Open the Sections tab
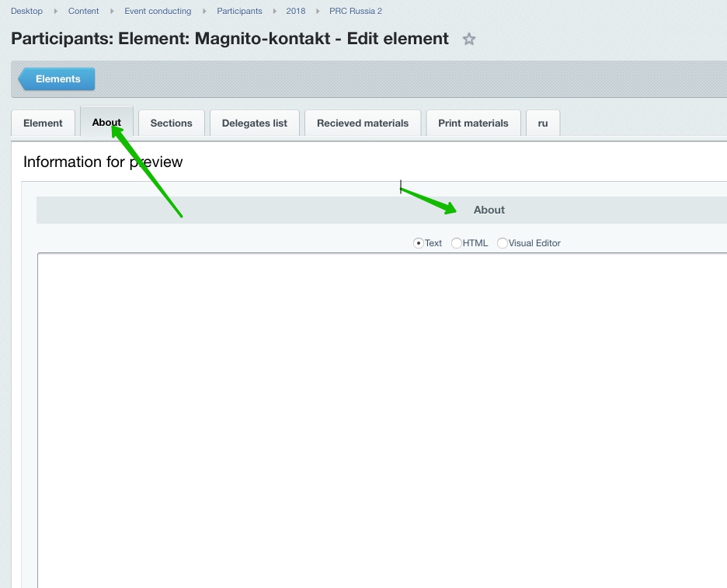The image size is (727, 588). pos(171,123)
